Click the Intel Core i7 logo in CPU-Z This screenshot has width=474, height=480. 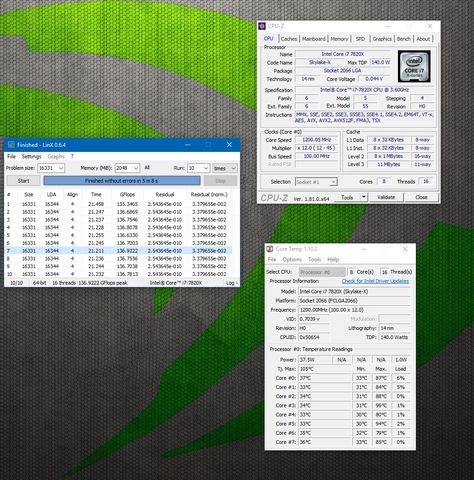point(414,66)
